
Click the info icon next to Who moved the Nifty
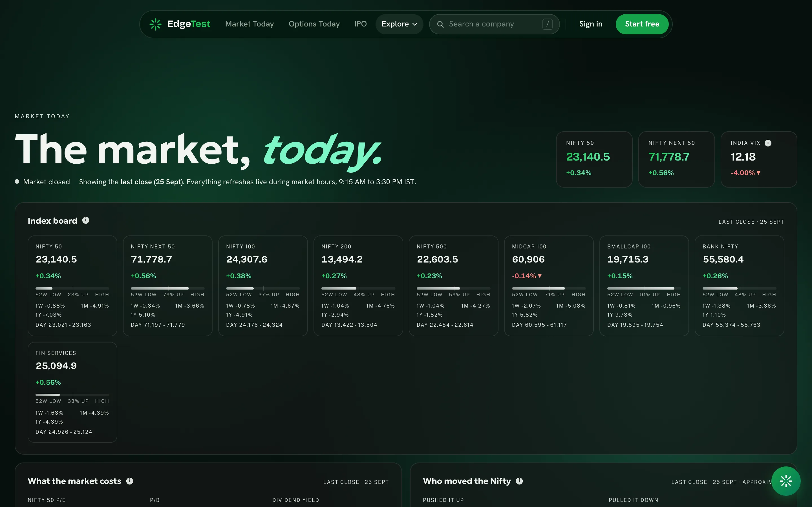tap(519, 481)
